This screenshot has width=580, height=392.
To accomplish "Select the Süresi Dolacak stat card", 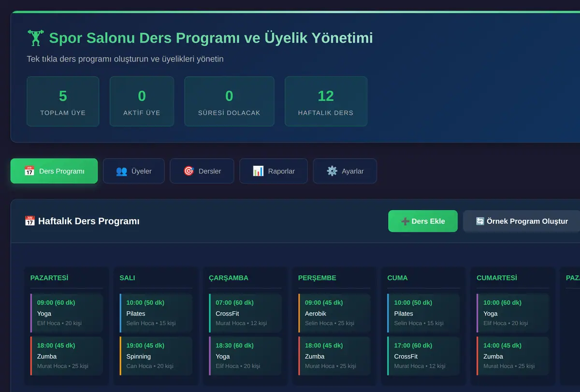I will tap(229, 102).
